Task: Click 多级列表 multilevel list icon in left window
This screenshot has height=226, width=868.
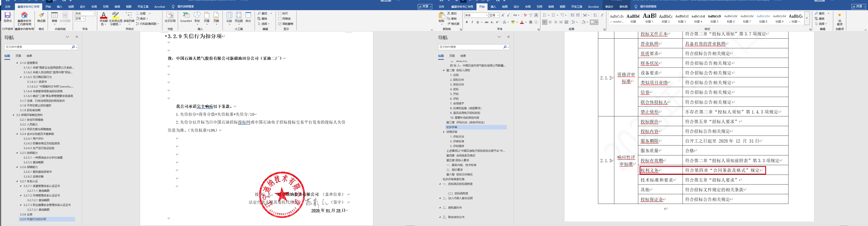Action: [x=129, y=17]
